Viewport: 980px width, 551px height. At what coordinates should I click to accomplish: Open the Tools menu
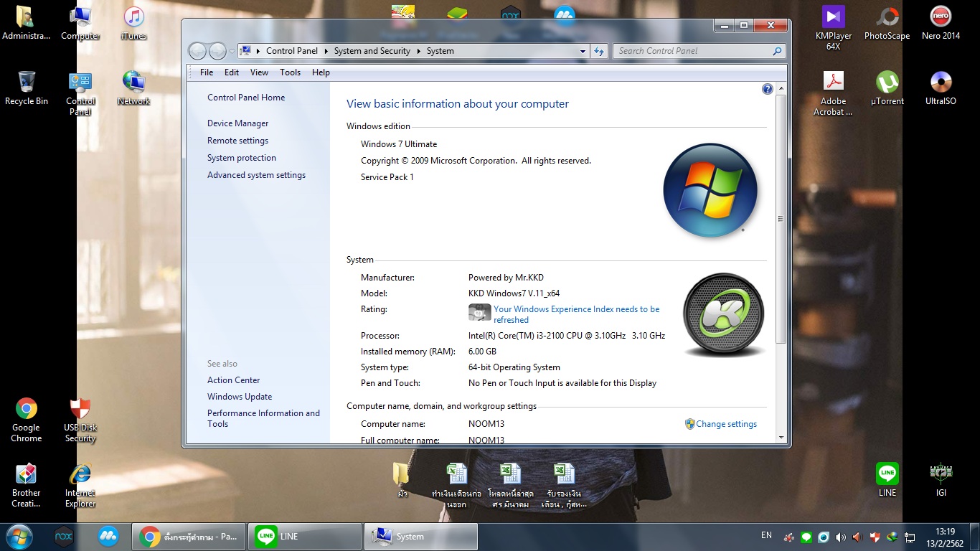point(290,72)
